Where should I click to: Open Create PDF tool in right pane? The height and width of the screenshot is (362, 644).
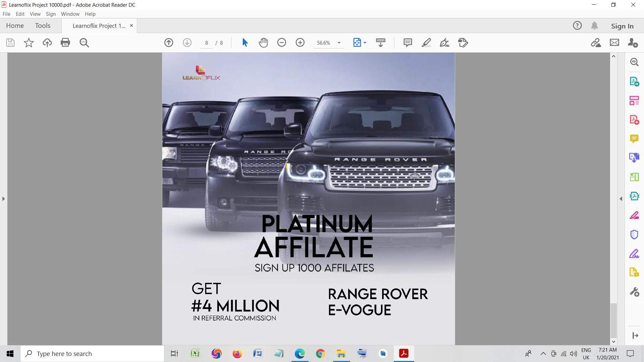click(x=634, y=120)
